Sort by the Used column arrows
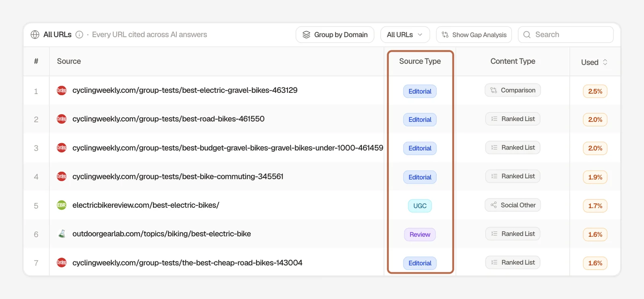This screenshot has width=644, height=299. [x=605, y=62]
